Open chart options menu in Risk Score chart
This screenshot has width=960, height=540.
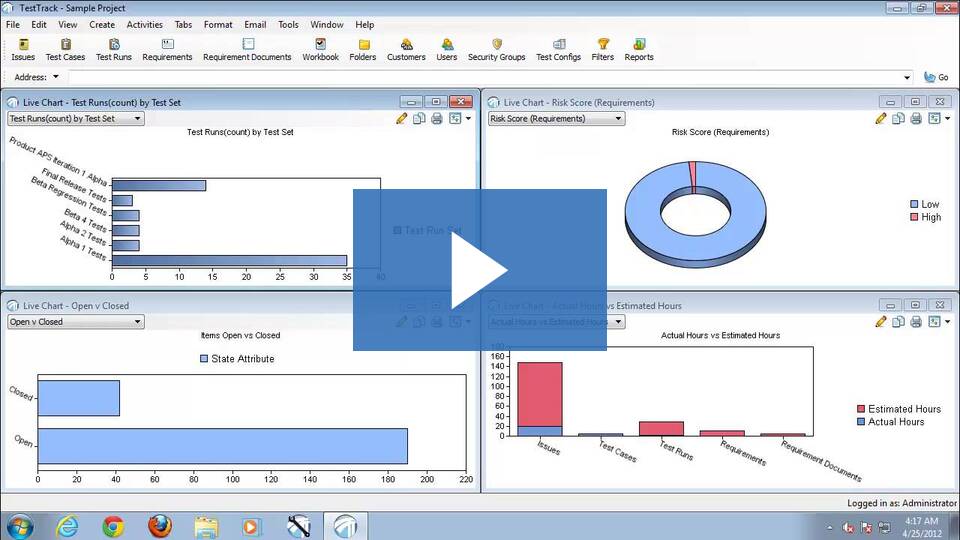[x=939, y=119]
